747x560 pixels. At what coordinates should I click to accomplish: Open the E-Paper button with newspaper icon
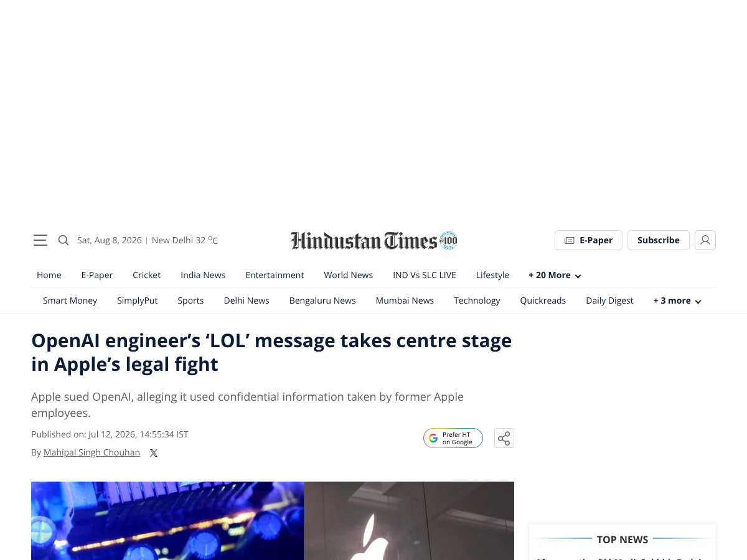point(588,240)
